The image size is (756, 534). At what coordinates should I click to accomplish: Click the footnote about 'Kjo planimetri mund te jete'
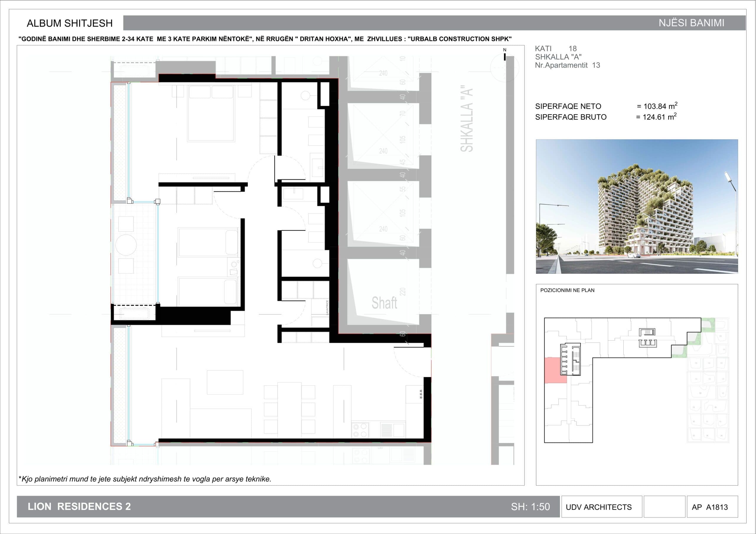coord(145,479)
